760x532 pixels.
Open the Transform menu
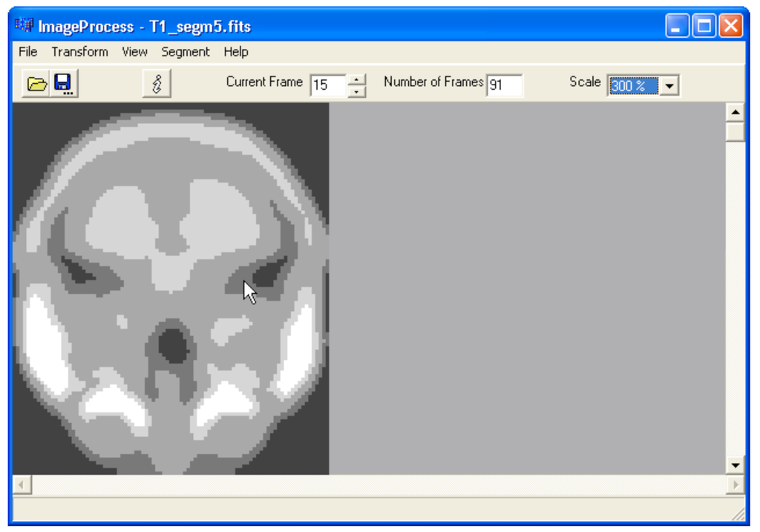point(79,52)
